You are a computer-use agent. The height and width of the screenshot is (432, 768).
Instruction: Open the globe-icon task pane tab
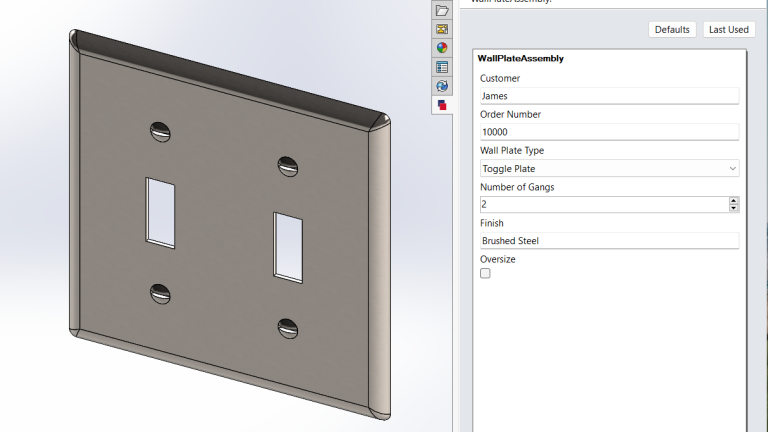click(442, 86)
